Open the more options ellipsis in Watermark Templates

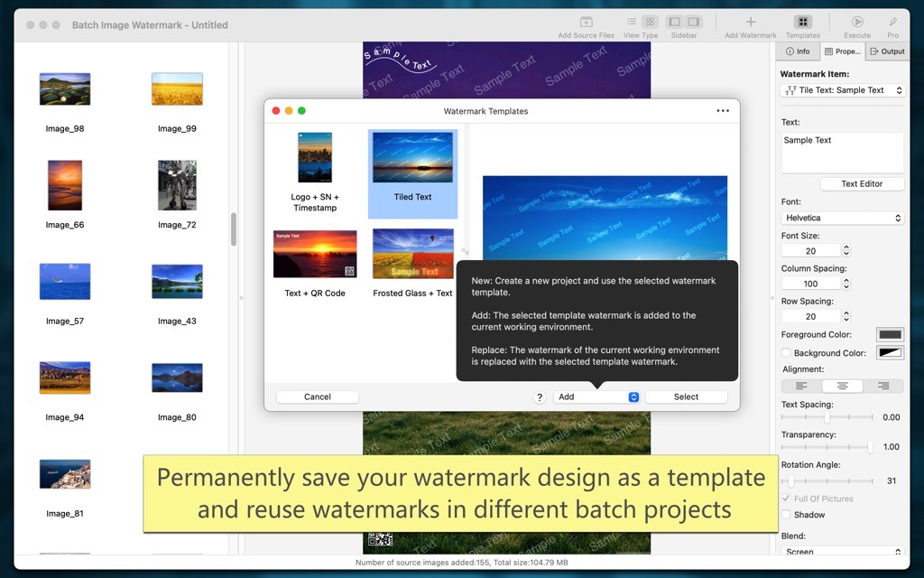tap(723, 111)
